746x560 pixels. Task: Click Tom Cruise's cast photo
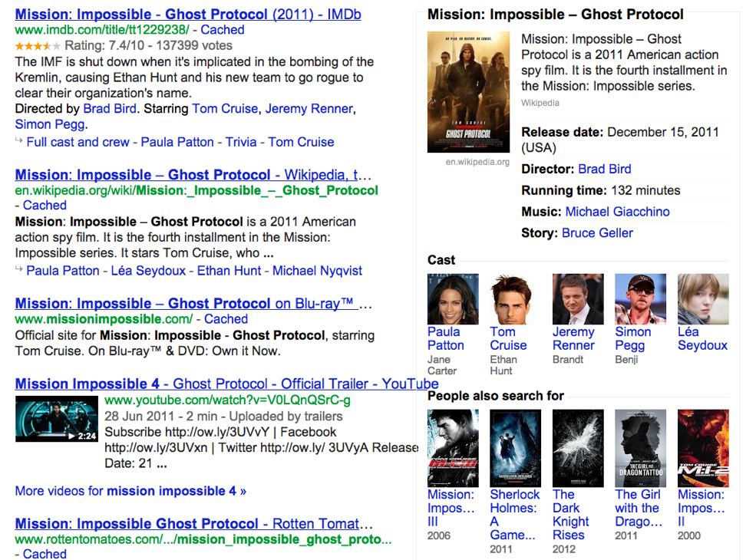(516, 299)
